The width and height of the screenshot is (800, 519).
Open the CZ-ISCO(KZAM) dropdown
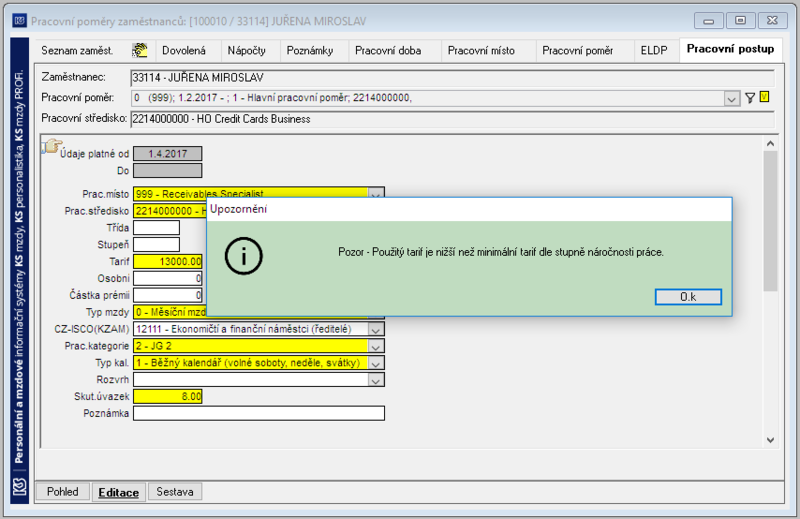[376, 330]
